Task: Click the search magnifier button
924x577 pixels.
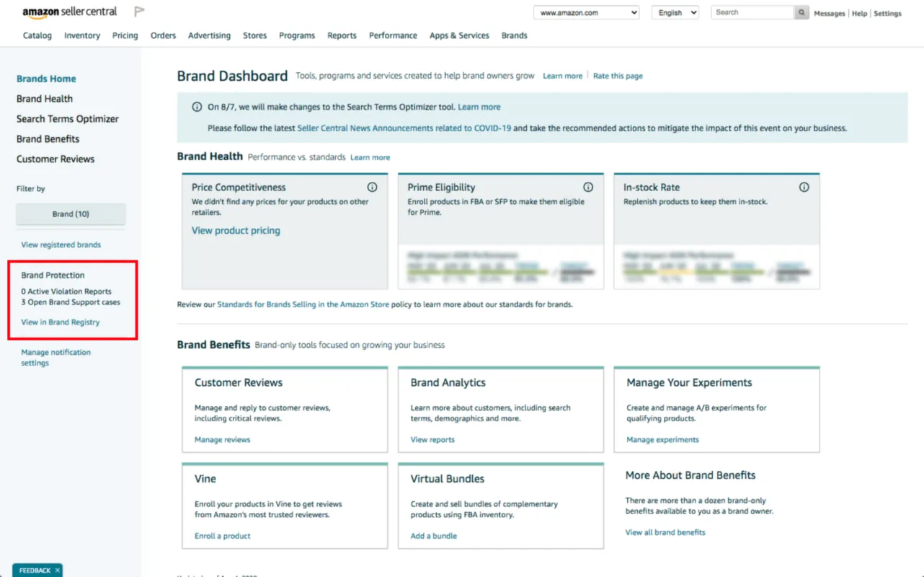Action: 801,12
